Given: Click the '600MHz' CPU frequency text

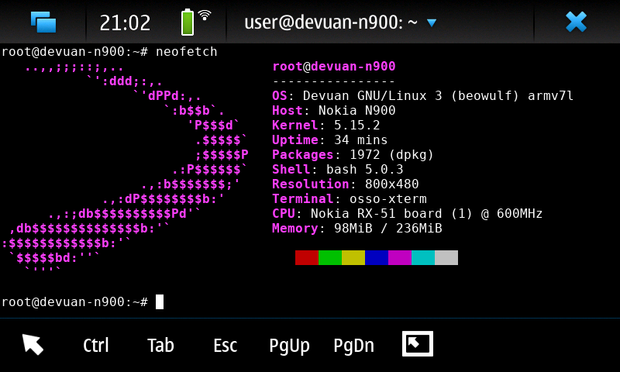Looking at the screenshot, I should coord(520,213).
